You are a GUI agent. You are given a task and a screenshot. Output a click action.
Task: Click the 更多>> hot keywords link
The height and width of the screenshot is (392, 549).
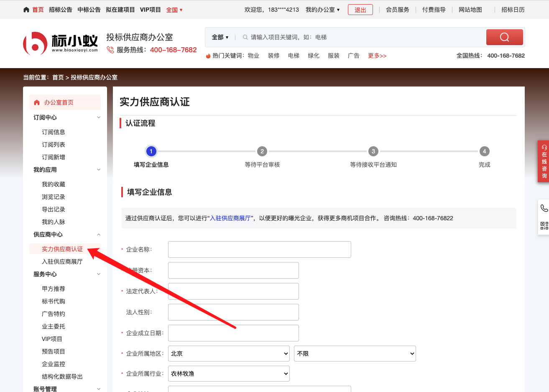pos(377,56)
